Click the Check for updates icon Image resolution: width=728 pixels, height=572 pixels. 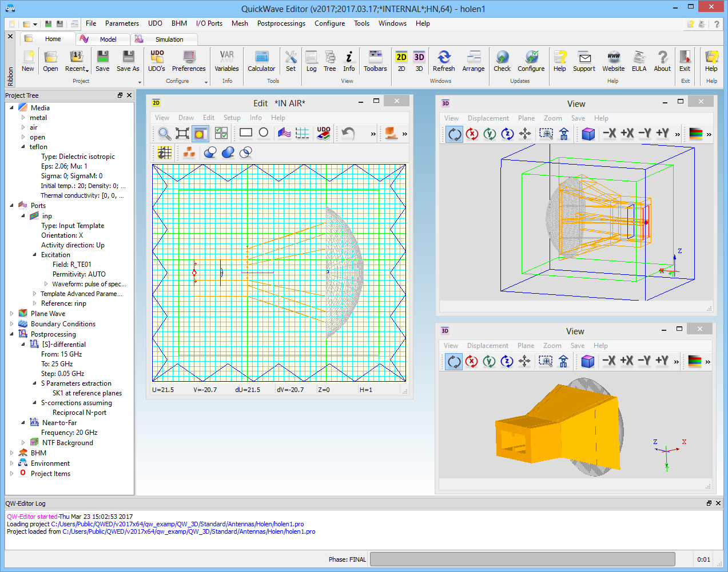[x=502, y=61]
